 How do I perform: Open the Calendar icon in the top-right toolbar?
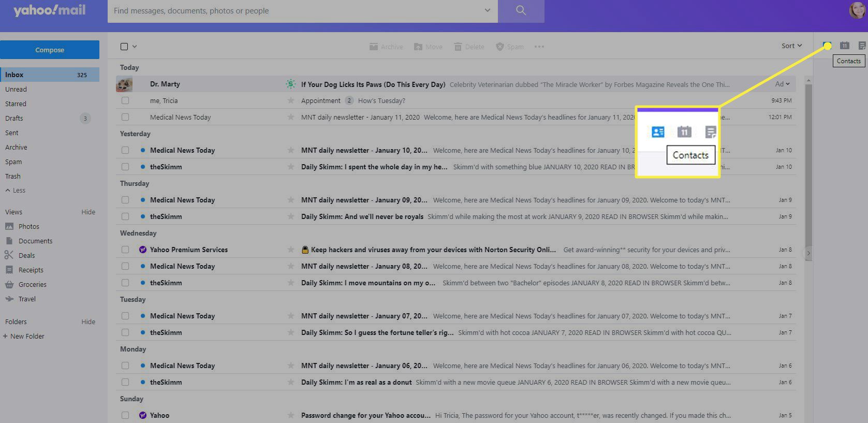pyautogui.click(x=845, y=46)
